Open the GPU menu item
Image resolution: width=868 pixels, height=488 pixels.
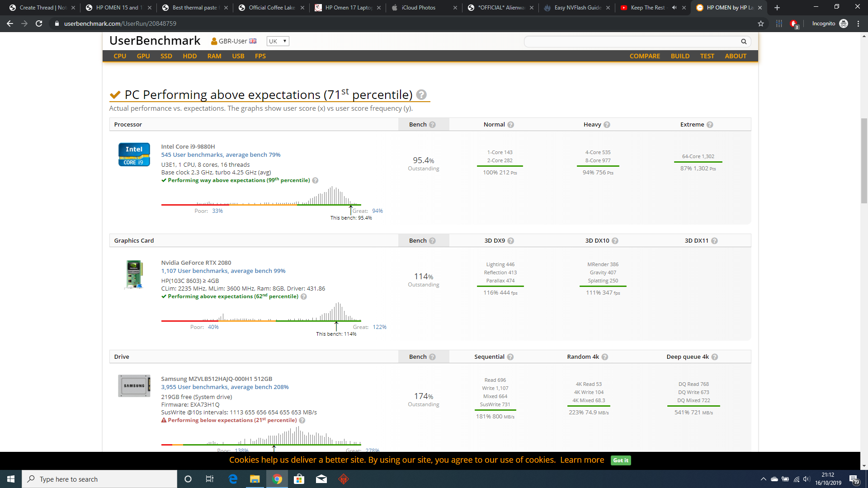tap(143, 56)
